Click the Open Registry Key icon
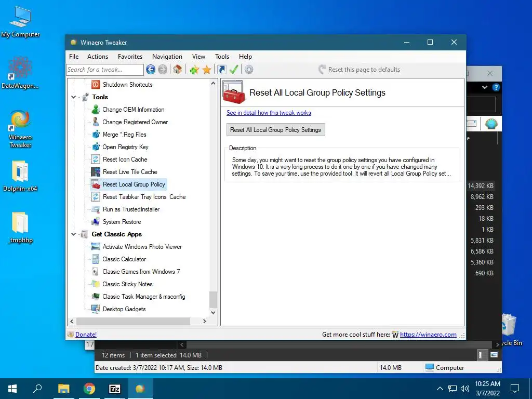Image resolution: width=532 pixels, height=399 pixels. 96,147
